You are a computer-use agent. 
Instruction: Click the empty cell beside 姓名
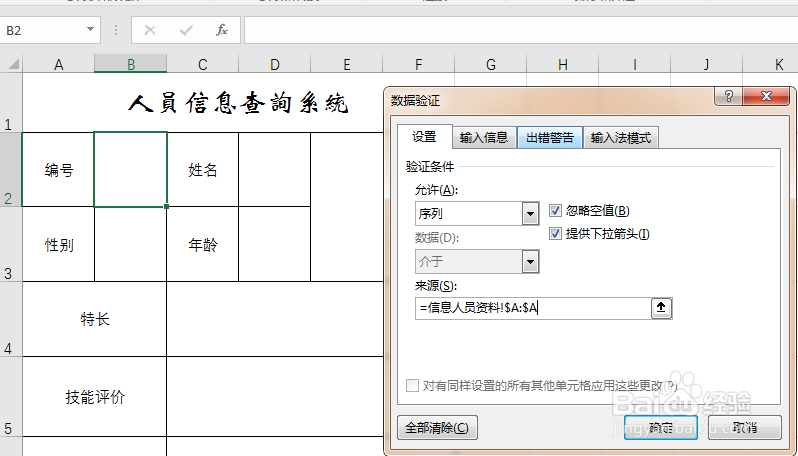point(275,169)
